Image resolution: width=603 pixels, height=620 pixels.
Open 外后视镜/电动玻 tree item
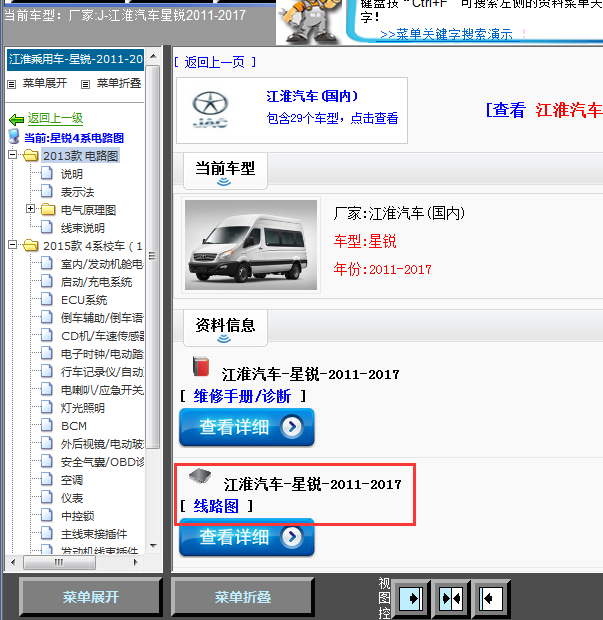click(x=102, y=444)
